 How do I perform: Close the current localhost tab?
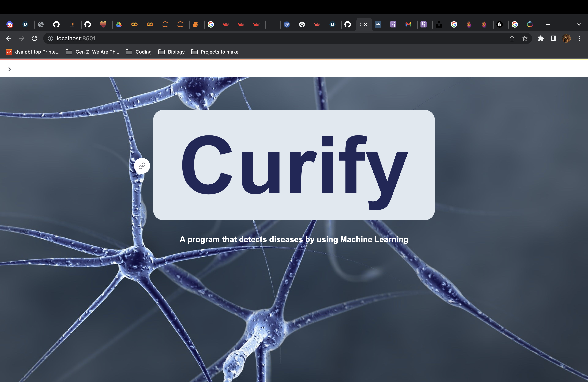[366, 24]
